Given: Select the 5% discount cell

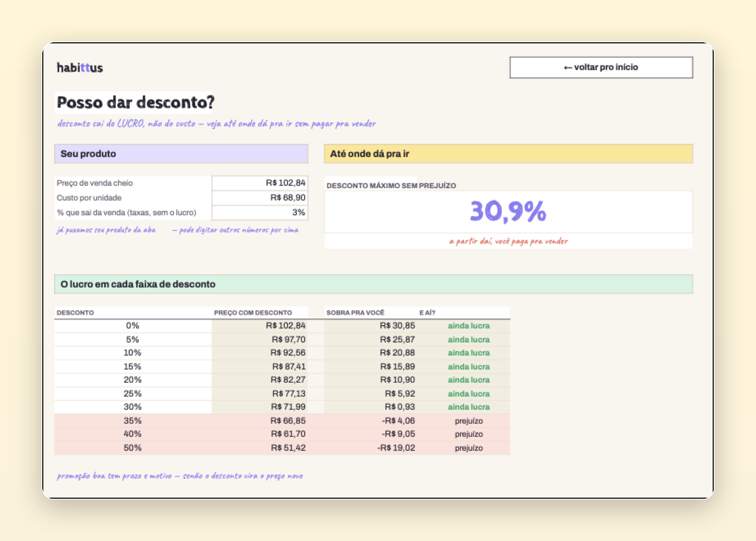Looking at the screenshot, I should pyautogui.click(x=133, y=340).
